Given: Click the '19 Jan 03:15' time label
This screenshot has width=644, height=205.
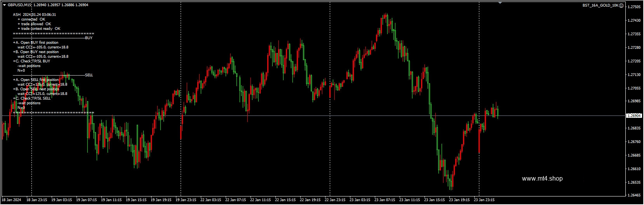Looking at the screenshot, I should coord(62,200).
